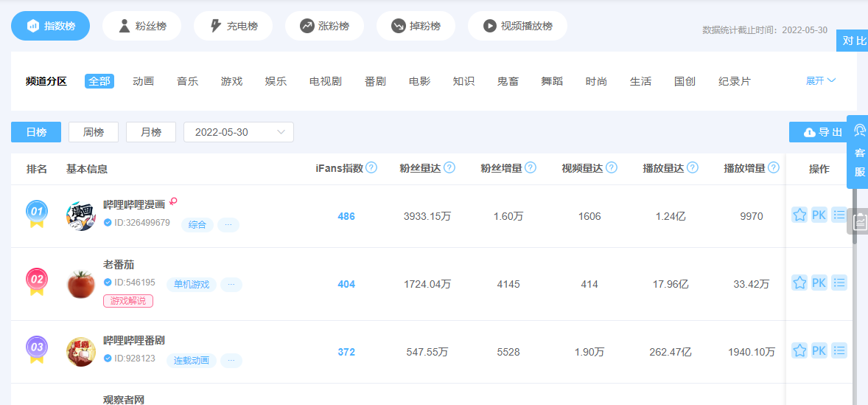This screenshot has height=405, width=868.
Task: Open the 观察者网 channel name link
Action: point(124,399)
